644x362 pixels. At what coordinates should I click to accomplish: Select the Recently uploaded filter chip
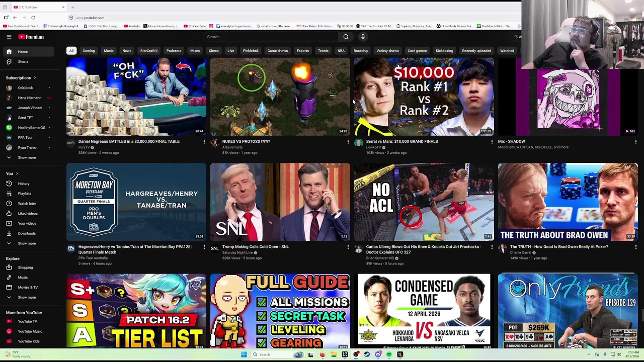476,51
